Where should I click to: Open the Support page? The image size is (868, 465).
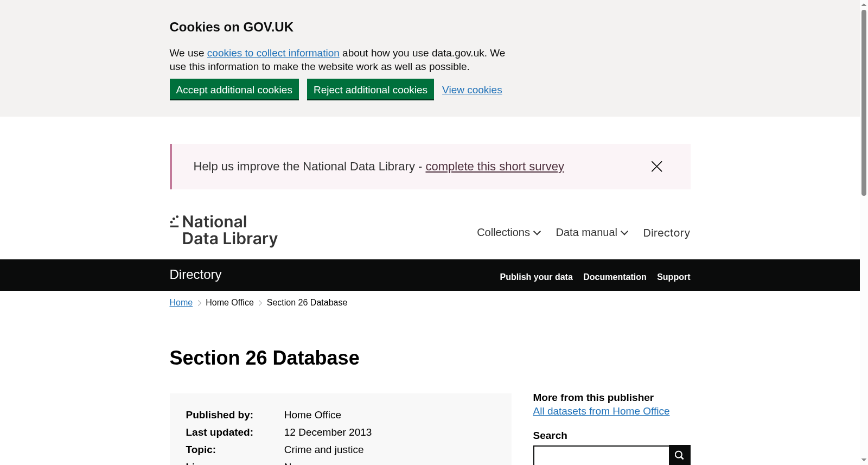(673, 277)
